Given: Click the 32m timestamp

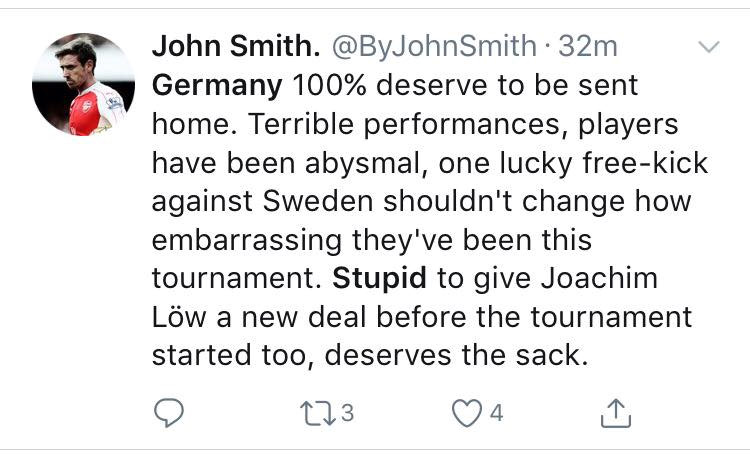Looking at the screenshot, I should [591, 46].
